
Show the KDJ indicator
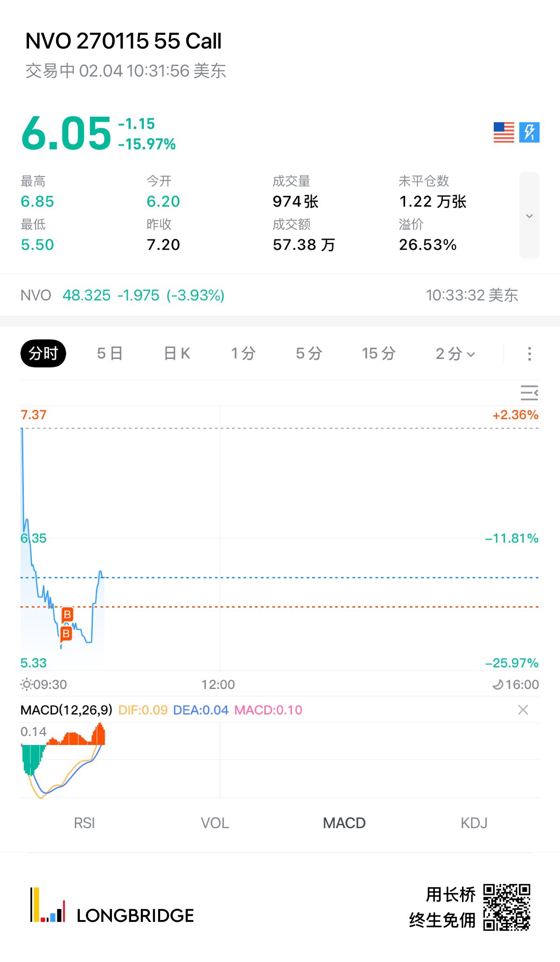[474, 823]
